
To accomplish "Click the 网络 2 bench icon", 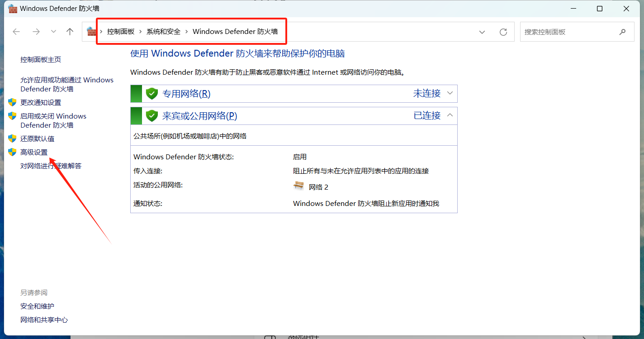I will pos(298,186).
